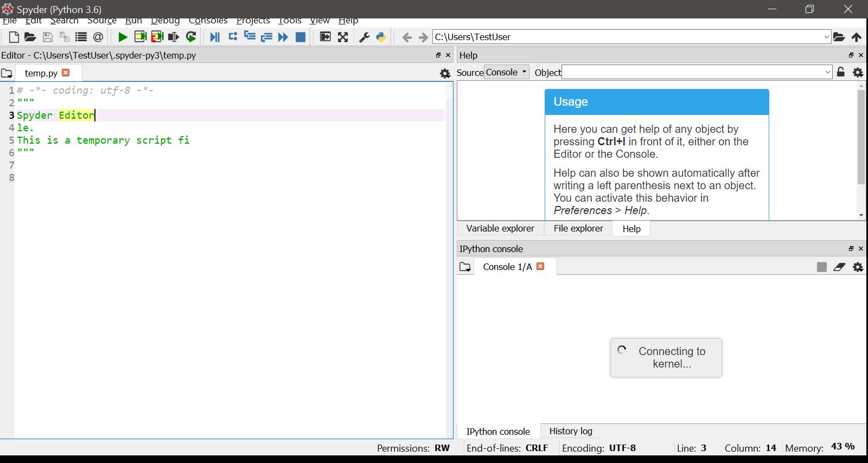Open the Tools menu
Image resolution: width=868 pixels, height=463 pixels.
pyautogui.click(x=290, y=21)
